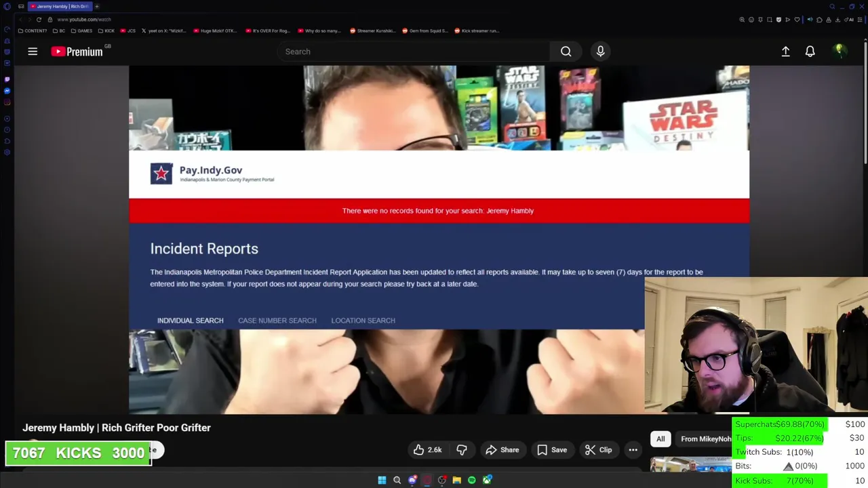Like the video (2.6k)
This screenshot has height=488, width=868.
tap(428, 450)
